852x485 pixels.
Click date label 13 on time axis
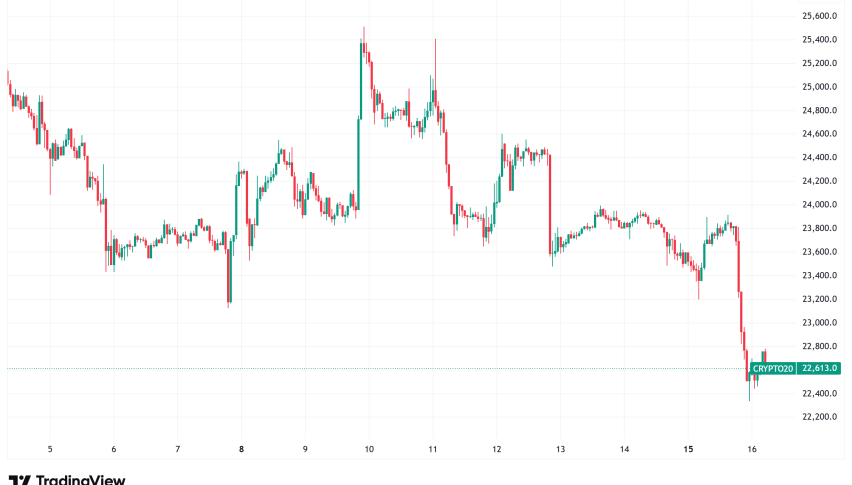pos(561,449)
